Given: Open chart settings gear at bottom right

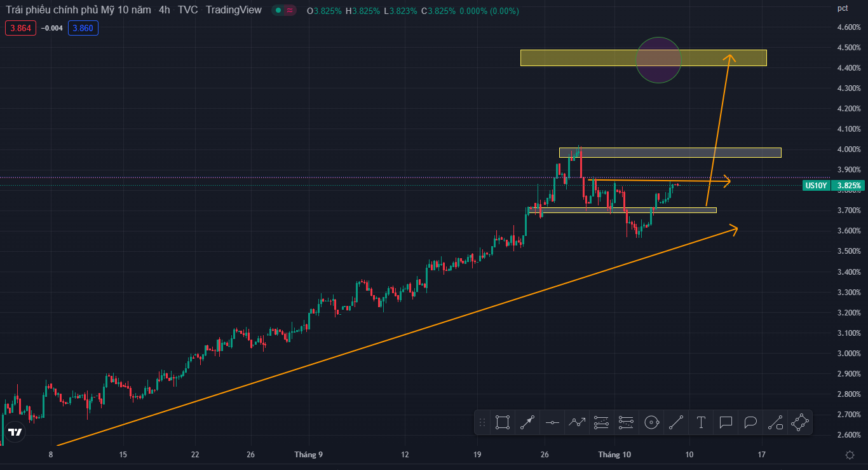Looking at the screenshot, I should (850, 455).
